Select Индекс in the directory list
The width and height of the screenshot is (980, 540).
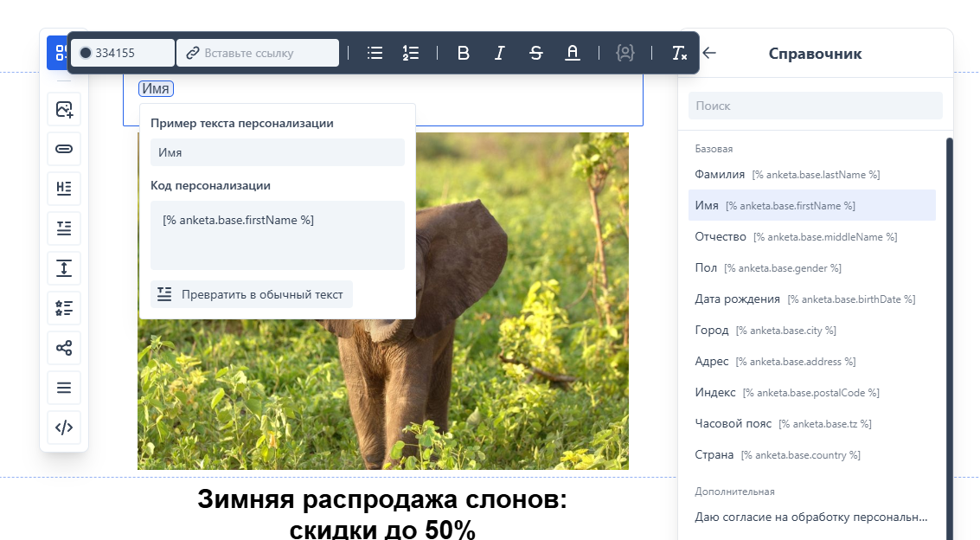[812, 393]
